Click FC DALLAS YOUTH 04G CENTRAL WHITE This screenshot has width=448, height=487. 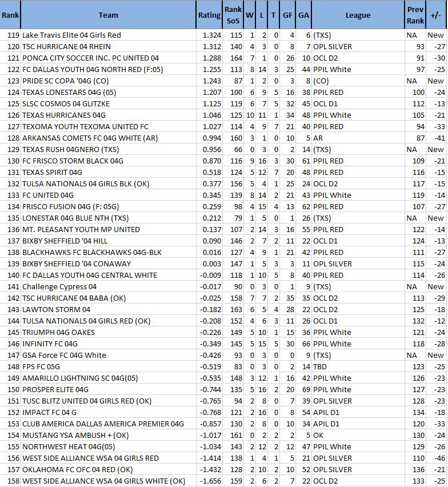click(109, 275)
